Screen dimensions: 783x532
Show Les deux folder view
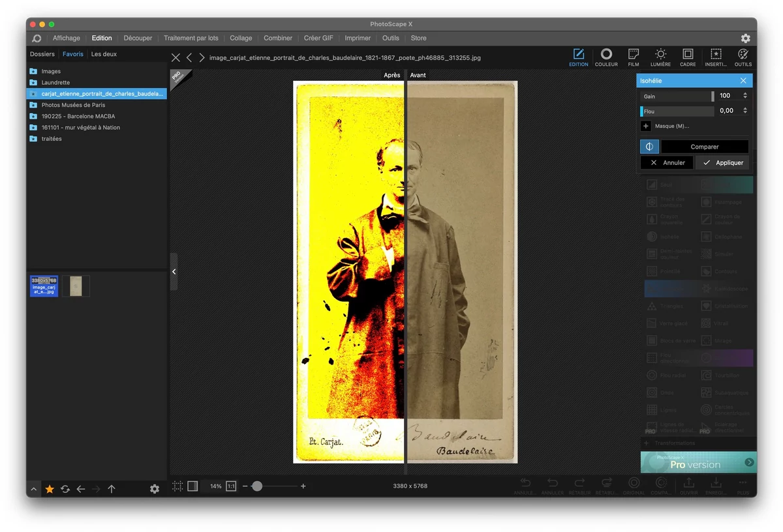tap(104, 54)
